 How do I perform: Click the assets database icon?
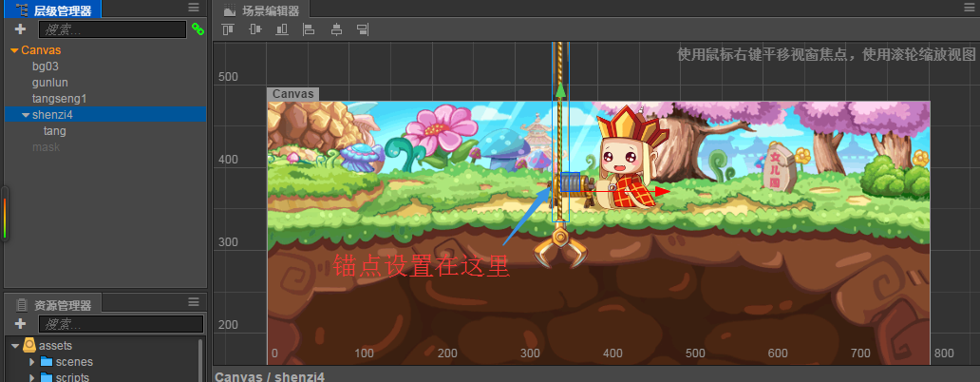29,345
